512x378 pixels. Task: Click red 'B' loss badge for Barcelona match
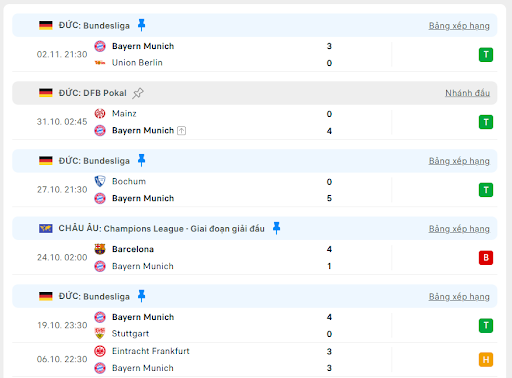pos(486,258)
